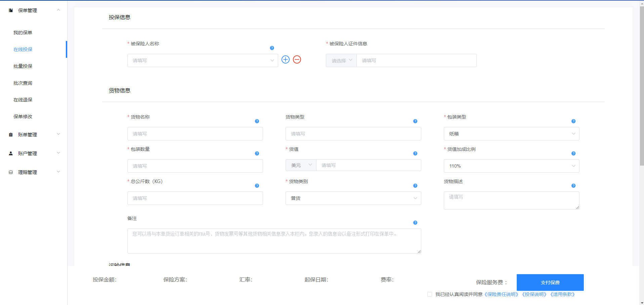Open the certificate type 请选择 dropdown
Viewport: 644px width, 305px height.
tap(341, 60)
